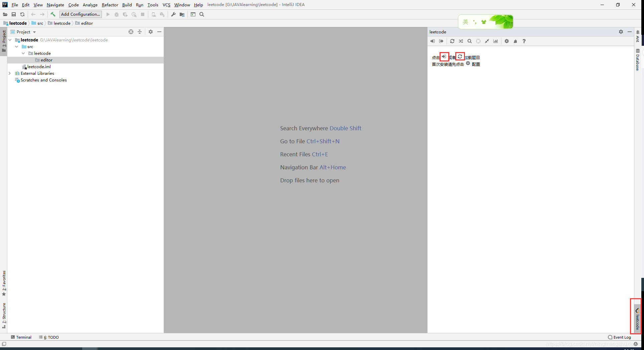Toggle the Database tool window tab
644x350 pixels.
[x=637, y=60]
